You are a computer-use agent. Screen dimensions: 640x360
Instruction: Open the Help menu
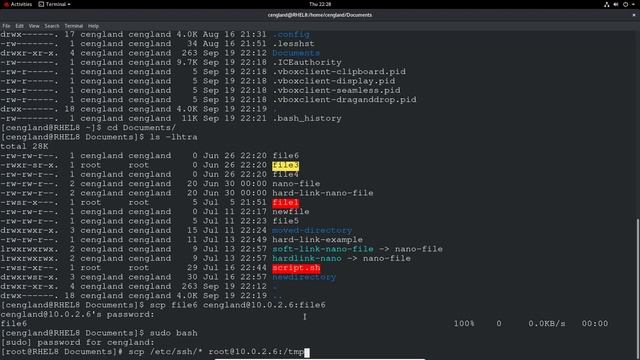tap(93, 26)
